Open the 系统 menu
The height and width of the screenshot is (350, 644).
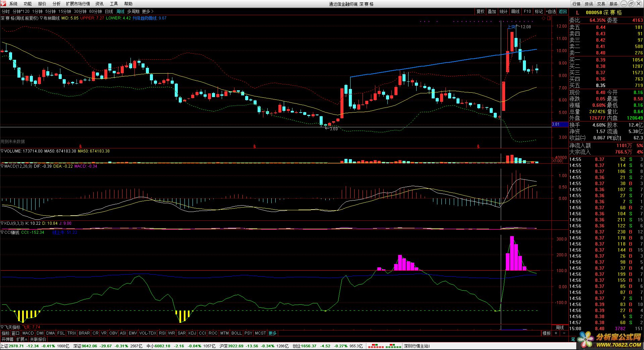[x=13, y=4]
